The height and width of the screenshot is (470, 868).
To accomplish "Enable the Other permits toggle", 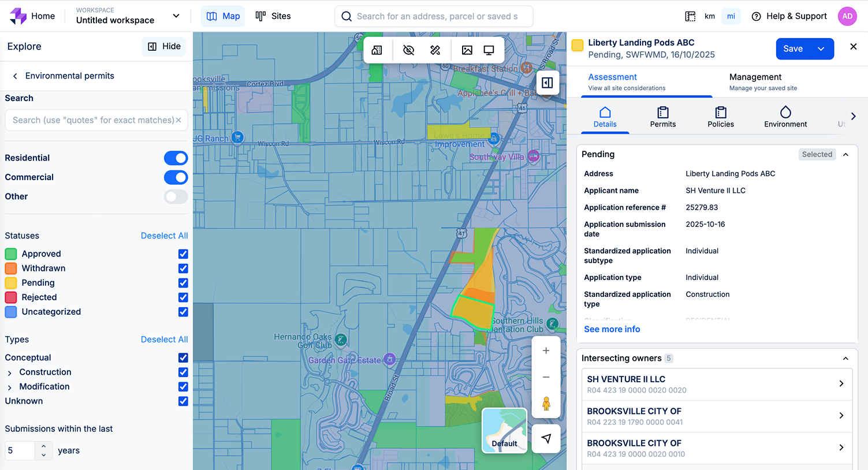I will click(x=176, y=196).
